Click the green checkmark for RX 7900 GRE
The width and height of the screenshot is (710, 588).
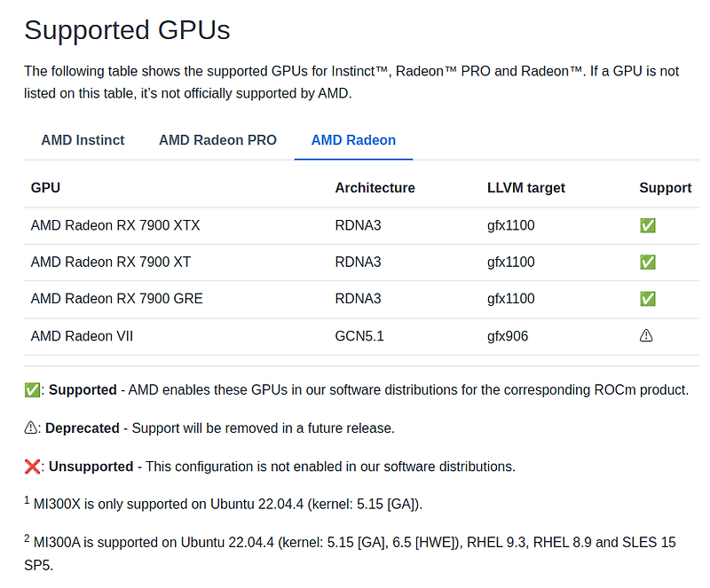[x=648, y=299]
